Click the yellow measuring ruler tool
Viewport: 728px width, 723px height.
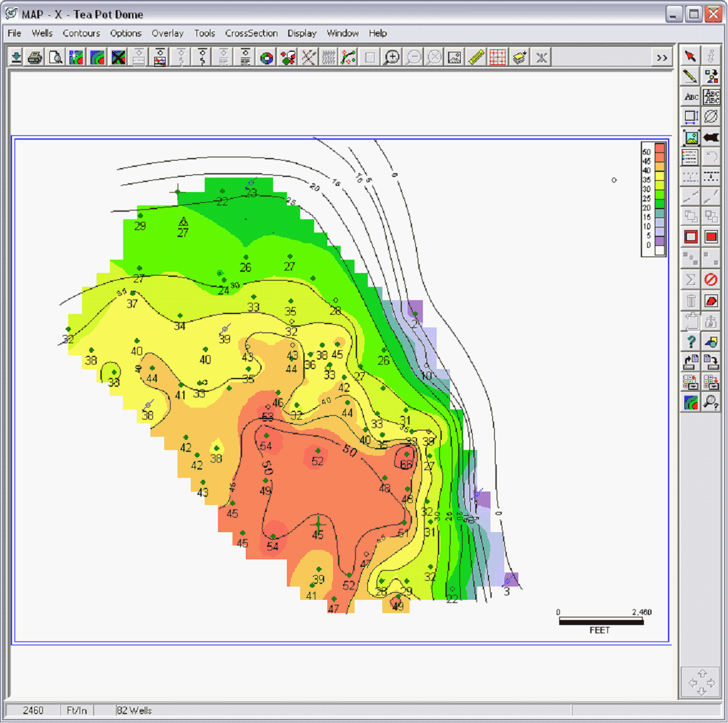(x=476, y=58)
